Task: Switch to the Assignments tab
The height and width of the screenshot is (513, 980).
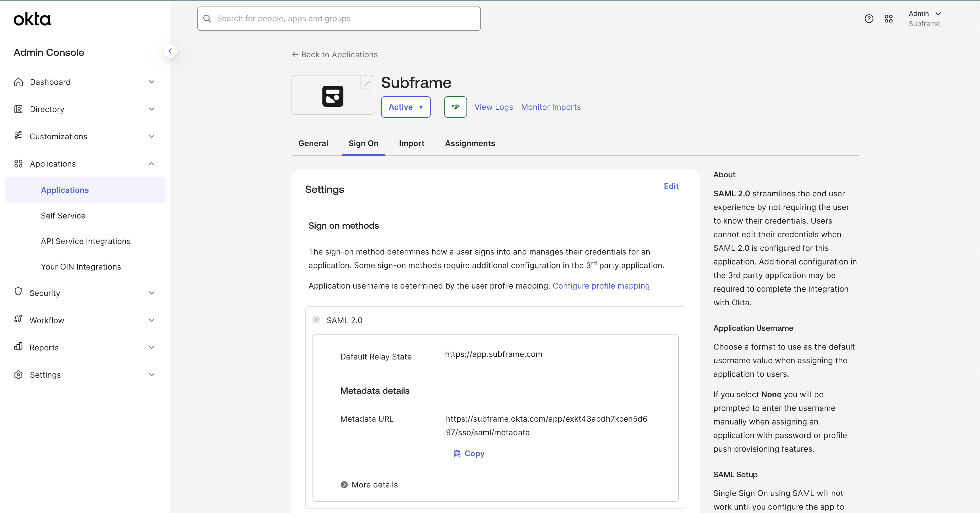Action: [470, 144]
